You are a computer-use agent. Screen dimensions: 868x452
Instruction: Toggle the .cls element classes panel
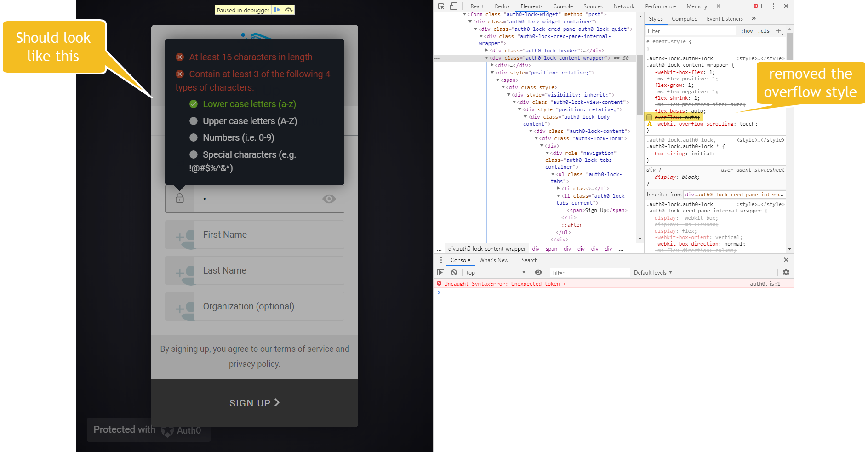(764, 31)
